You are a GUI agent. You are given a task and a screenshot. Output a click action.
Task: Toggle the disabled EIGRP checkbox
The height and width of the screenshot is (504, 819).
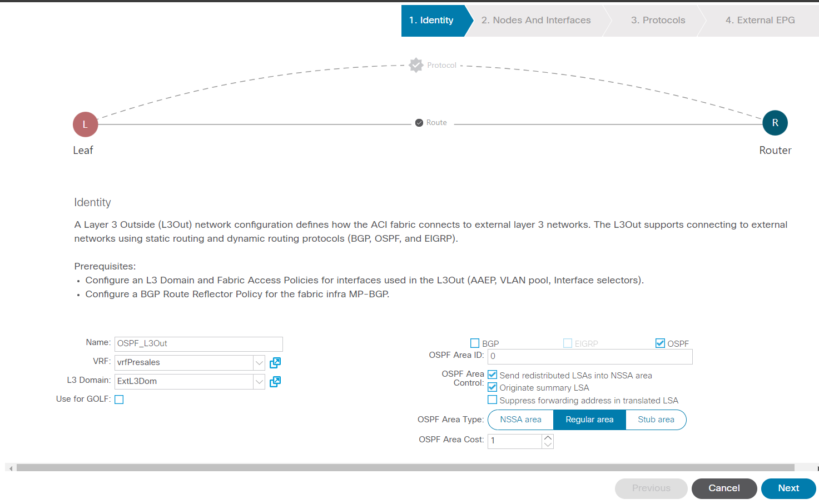[568, 343]
